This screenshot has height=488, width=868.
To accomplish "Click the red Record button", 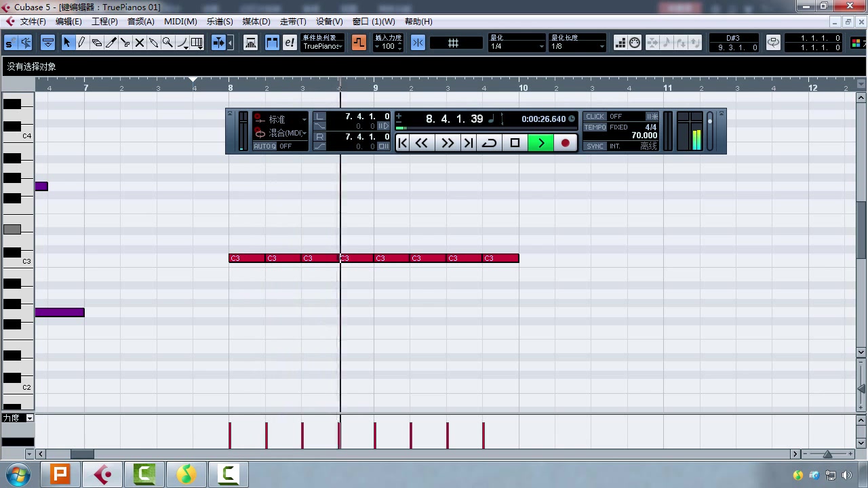I will pyautogui.click(x=566, y=142).
